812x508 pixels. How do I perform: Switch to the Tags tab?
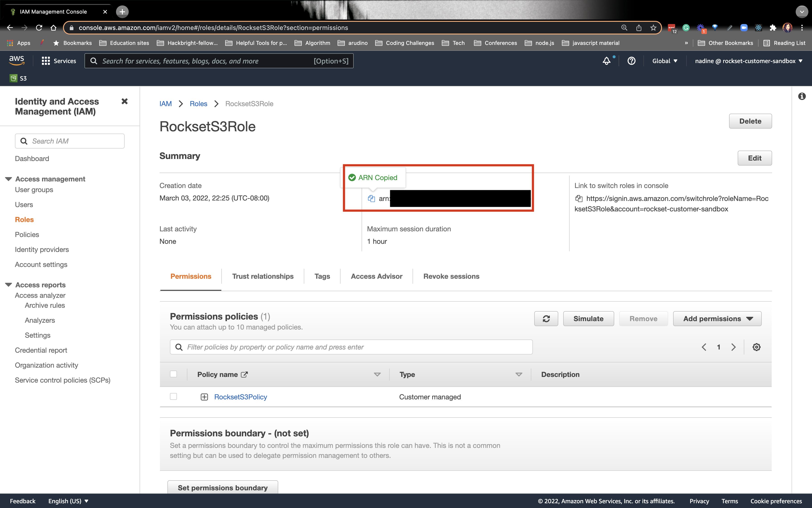point(322,276)
